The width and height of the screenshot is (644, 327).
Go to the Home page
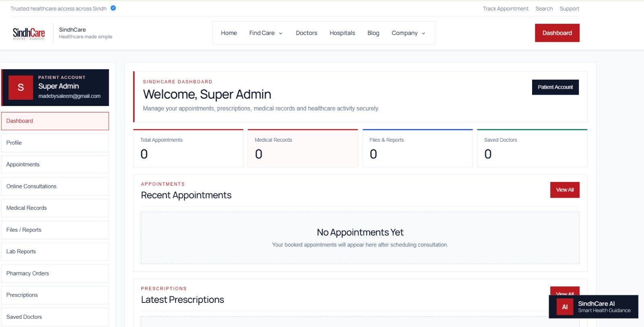pyautogui.click(x=229, y=33)
